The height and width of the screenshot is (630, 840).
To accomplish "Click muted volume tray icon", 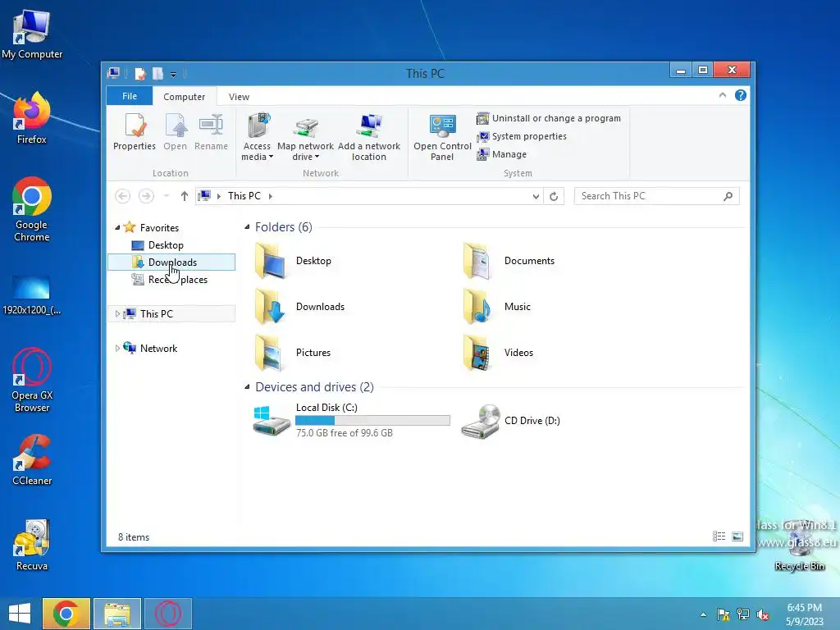I will coord(762,614).
